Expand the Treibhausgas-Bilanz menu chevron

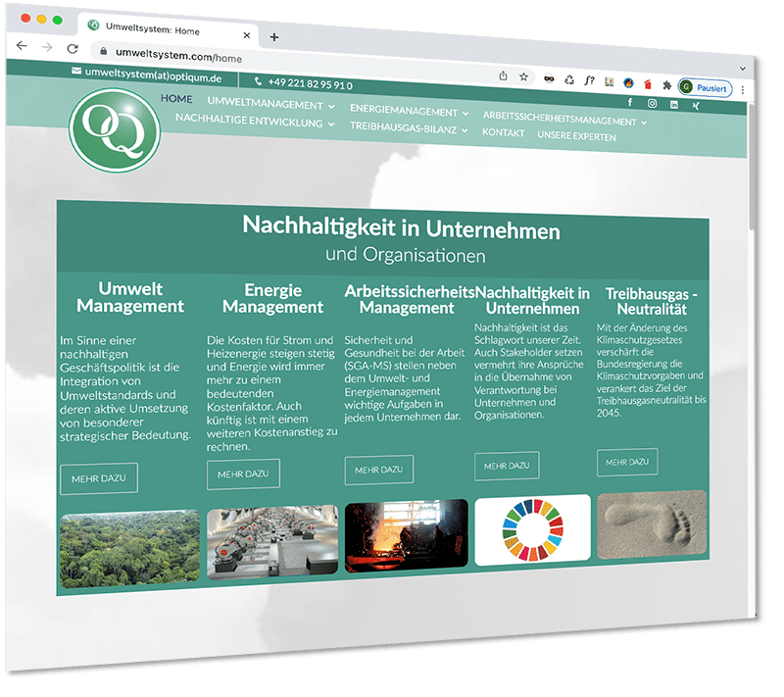tap(465, 131)
